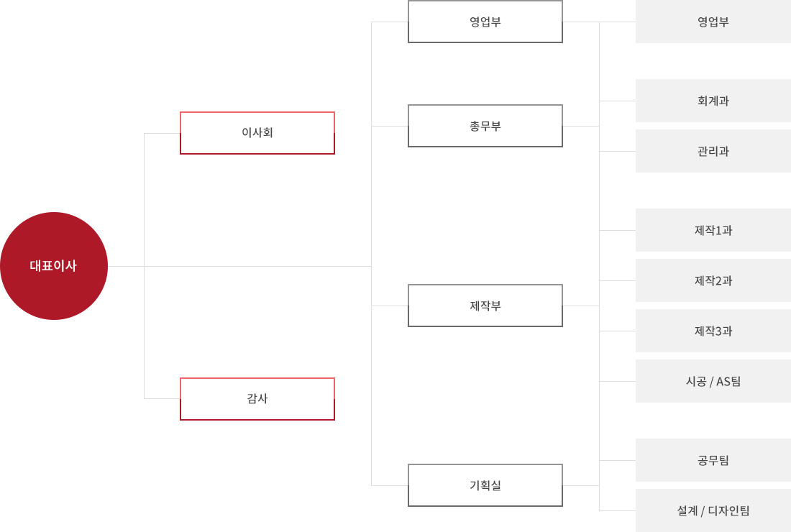Viewport: 791px width, 532px height.
Task: Click the 감사 label text
Action: coord(257,398)
